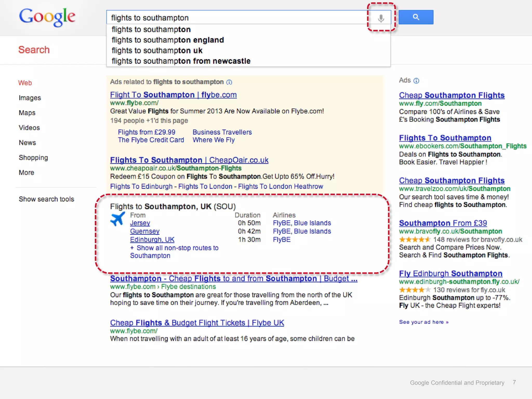The image size is (532, 399).
Task: Select the Web search category
Action: click(x=25, y=83)
